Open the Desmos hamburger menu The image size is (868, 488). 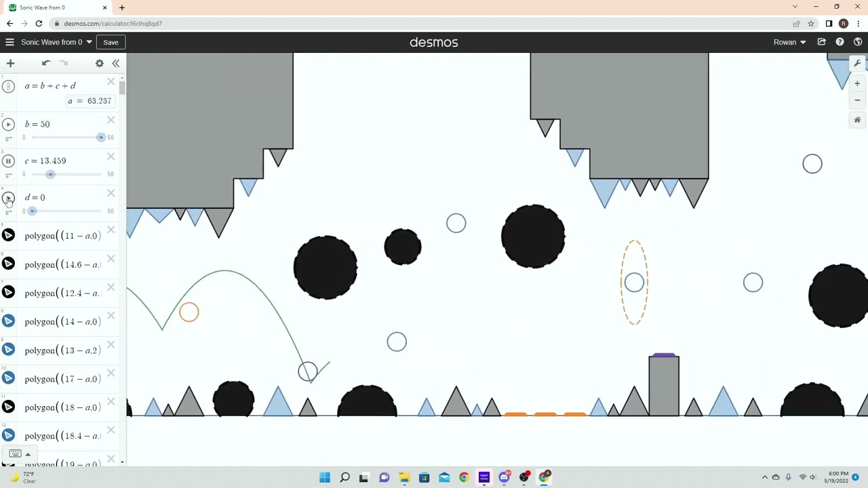(x=9, y=42)
